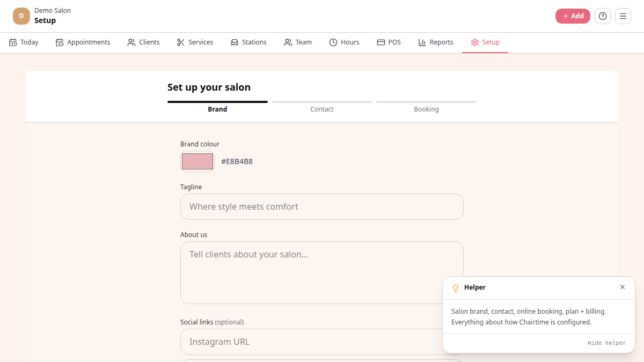Click the Demo Salon name text

click(x=53, y=11)
